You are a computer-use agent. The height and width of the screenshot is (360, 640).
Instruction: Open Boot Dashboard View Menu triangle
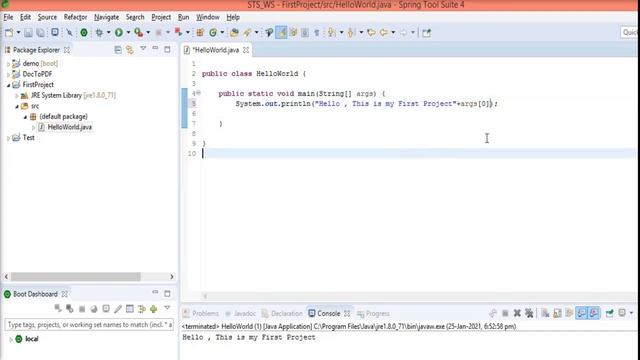167,308
